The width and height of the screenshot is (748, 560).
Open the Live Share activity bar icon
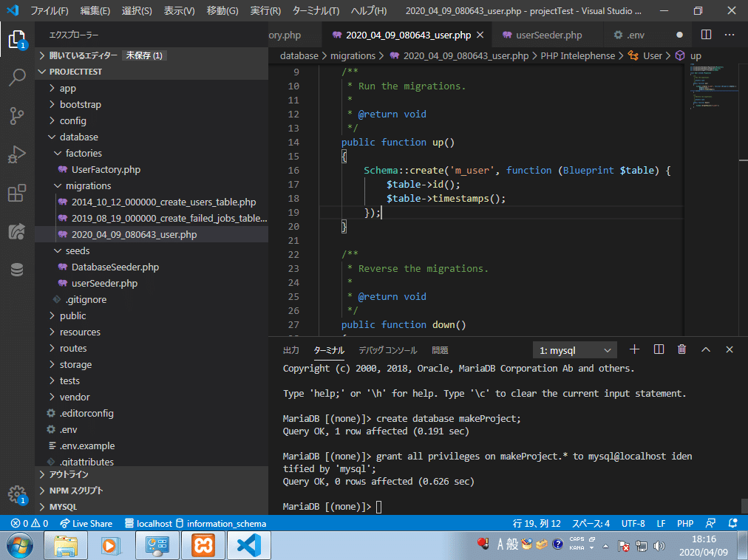coord(17,231)
